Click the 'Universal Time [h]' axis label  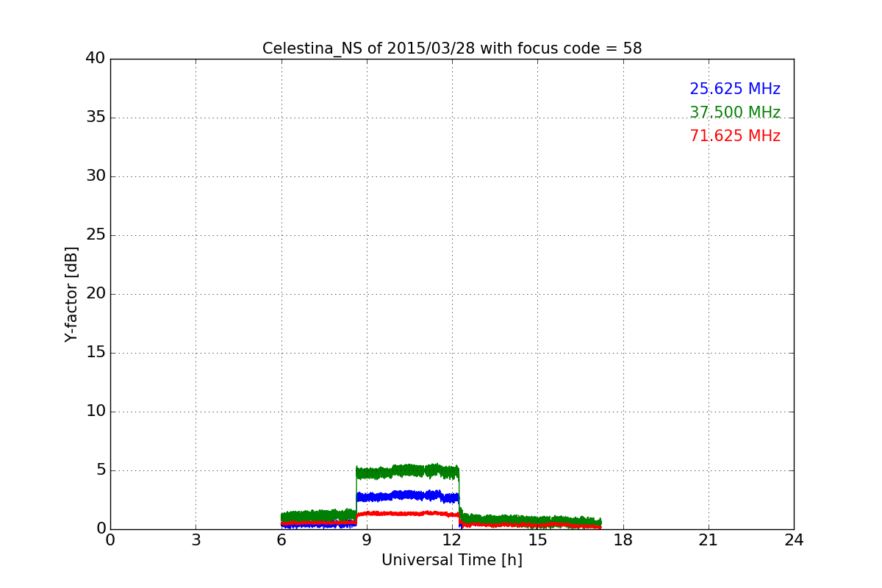point(452,560)
